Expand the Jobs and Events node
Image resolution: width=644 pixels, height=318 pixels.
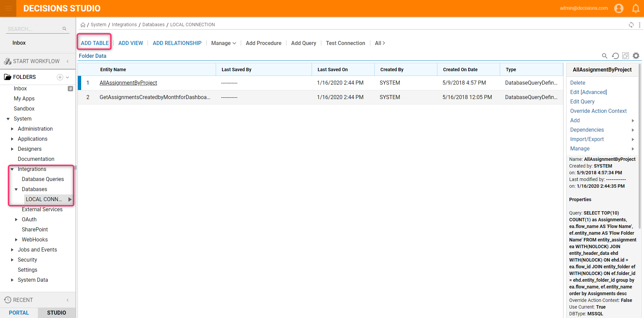coord(12,250)
